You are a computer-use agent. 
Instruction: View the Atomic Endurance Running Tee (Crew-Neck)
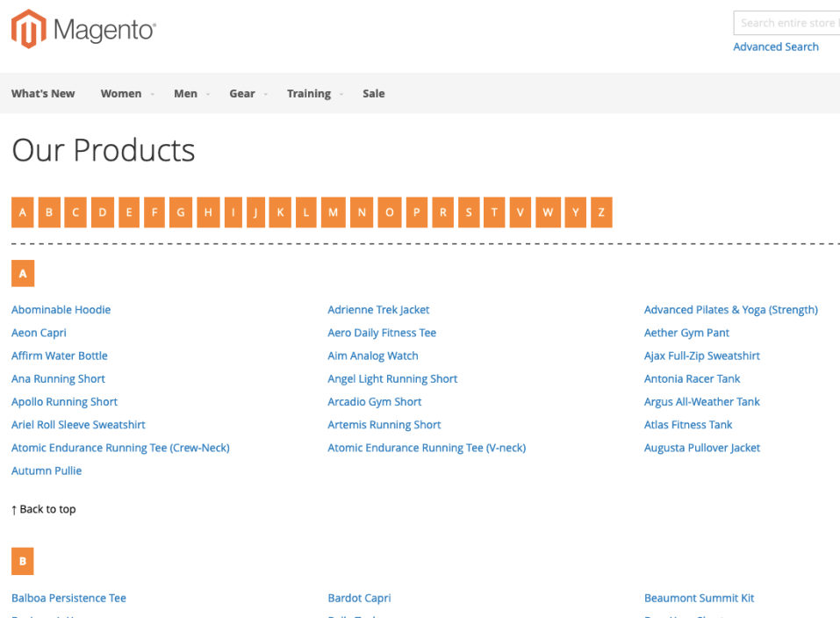pos(120,447)
